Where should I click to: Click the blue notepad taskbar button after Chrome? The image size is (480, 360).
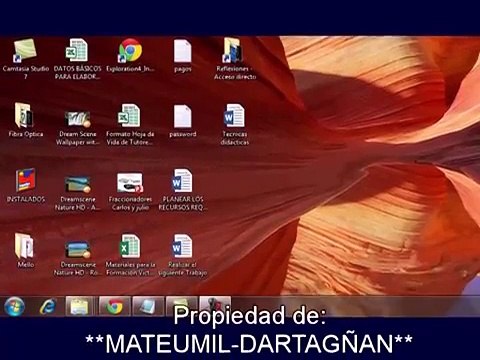pyautogui.click(x=148, y=306)
